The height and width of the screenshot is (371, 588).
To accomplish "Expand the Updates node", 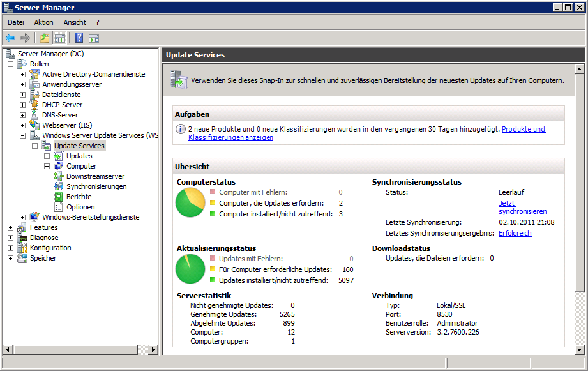I will tap(47, 156).
